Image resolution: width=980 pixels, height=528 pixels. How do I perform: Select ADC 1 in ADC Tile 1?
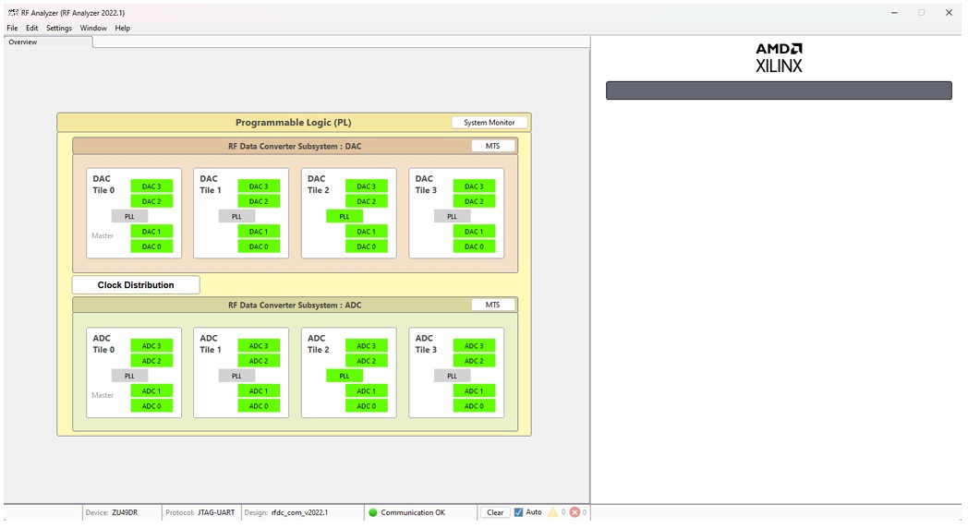coord(259,390)
